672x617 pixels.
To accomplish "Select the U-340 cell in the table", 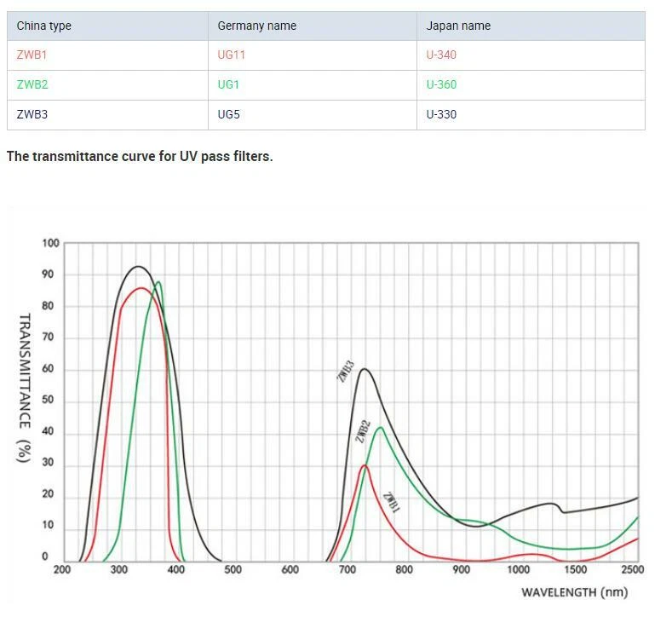I will click(x=441, y=55).
